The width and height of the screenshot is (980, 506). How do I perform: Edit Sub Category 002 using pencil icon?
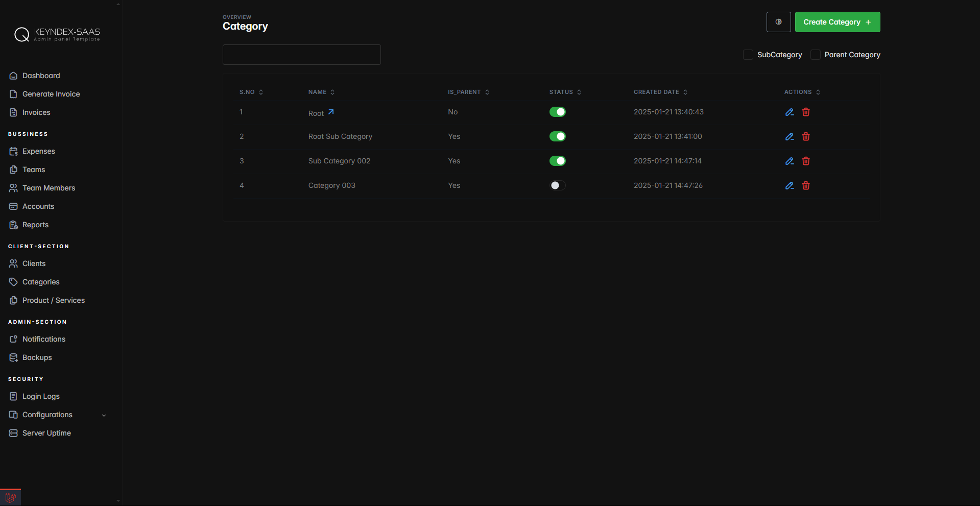click(789, 161)
